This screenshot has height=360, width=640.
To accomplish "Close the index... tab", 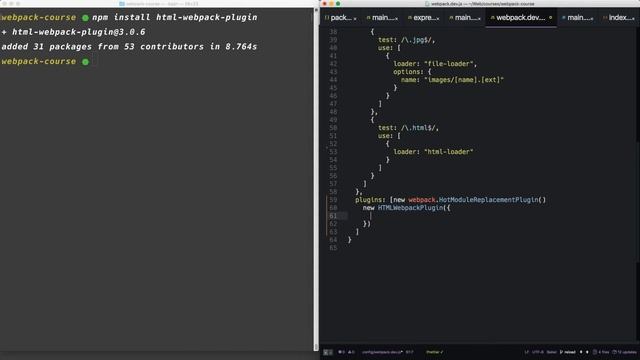I will click(x=633, y=18).
